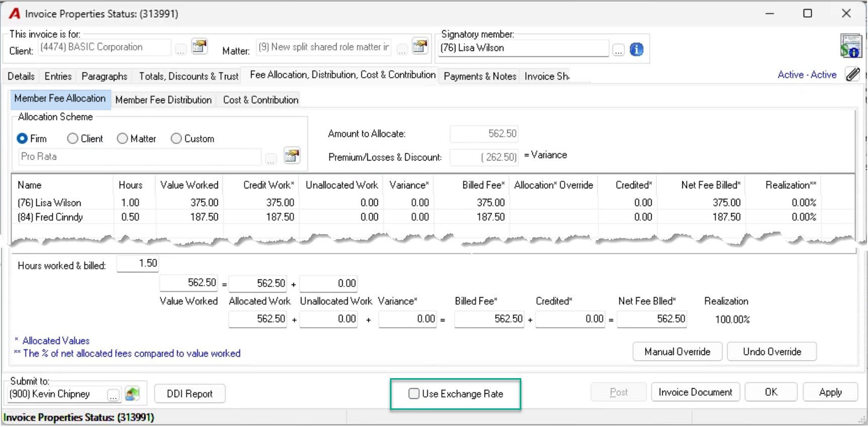The width and height of the screenshot is (868, 427).
Task: Click the Active - Active status link
Action: pos(807,75)
